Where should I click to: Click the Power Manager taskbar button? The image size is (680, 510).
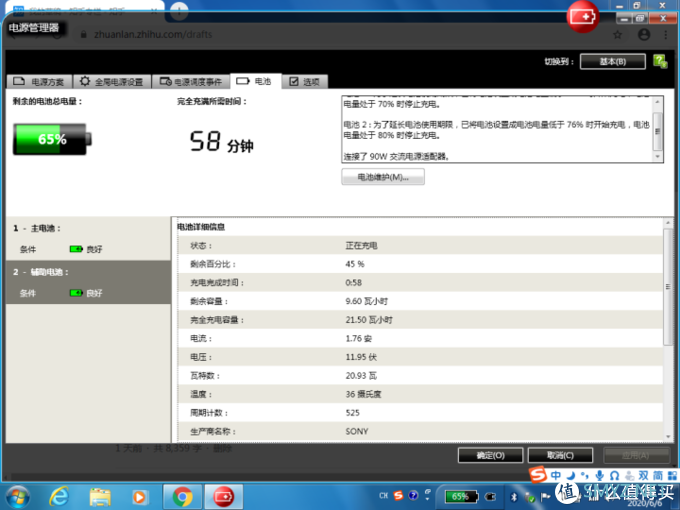point(224,497)
